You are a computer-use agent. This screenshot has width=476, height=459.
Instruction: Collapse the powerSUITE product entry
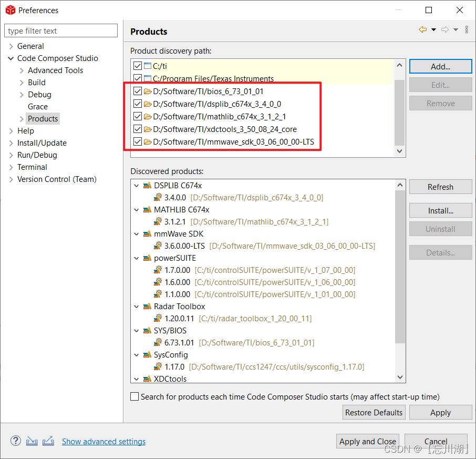(x=137, y=258)
